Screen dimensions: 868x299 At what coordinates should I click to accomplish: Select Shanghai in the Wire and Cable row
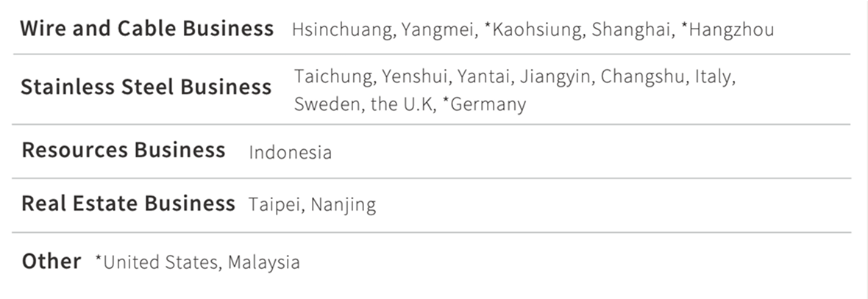[627, 31]
